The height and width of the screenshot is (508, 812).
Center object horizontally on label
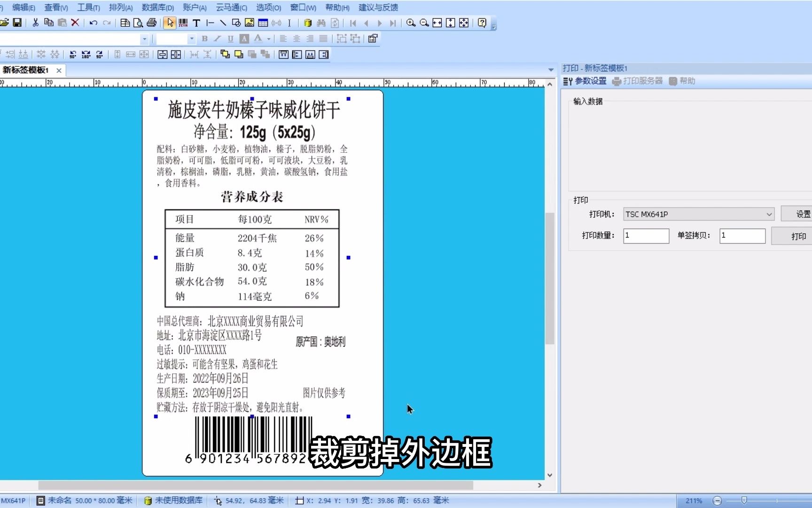pyautogui.click(x=176, y=55)
